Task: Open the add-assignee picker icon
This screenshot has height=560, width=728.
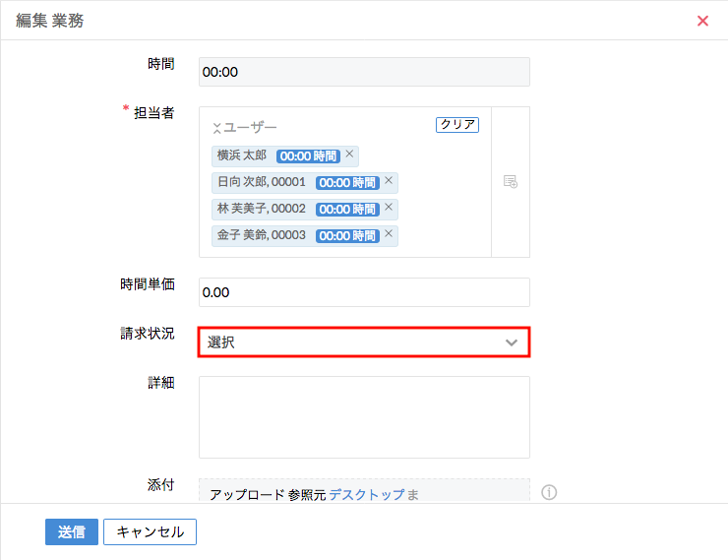Action: tap(510, 182)
